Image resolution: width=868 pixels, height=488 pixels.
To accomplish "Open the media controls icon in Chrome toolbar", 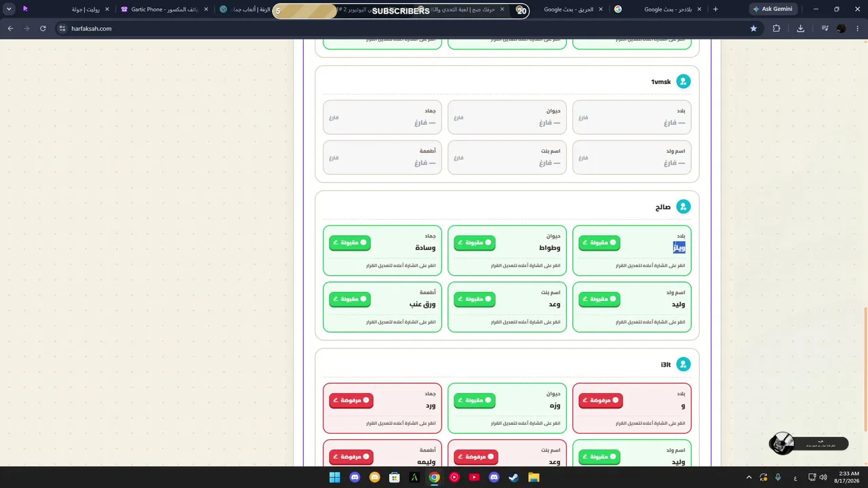I will [x=825, y=28].
